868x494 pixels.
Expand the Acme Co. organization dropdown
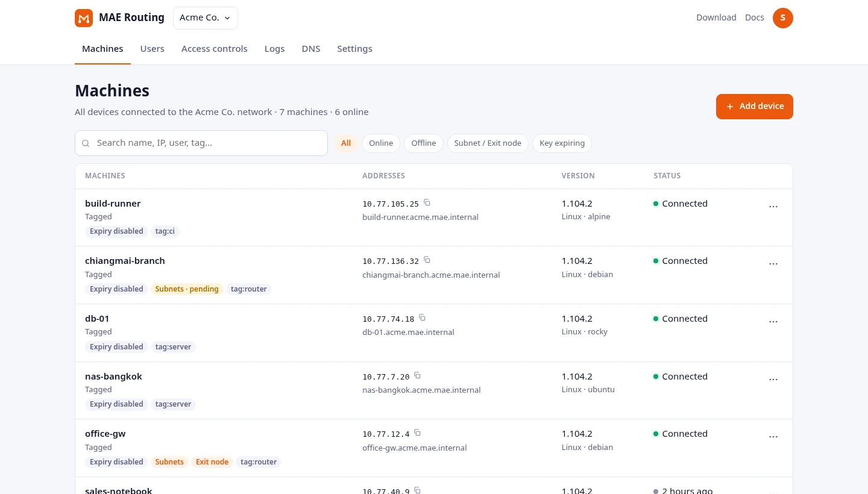click(x=206, y=18)
